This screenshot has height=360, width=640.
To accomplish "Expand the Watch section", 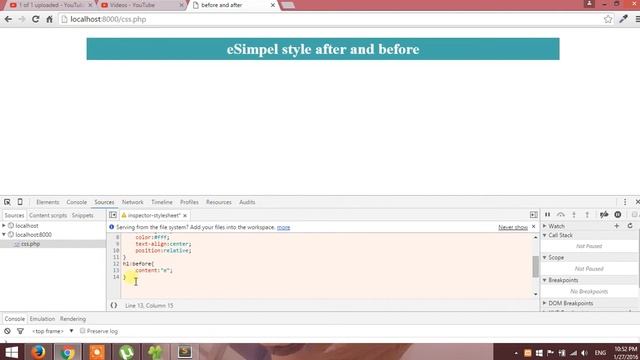I will [544, 226].
